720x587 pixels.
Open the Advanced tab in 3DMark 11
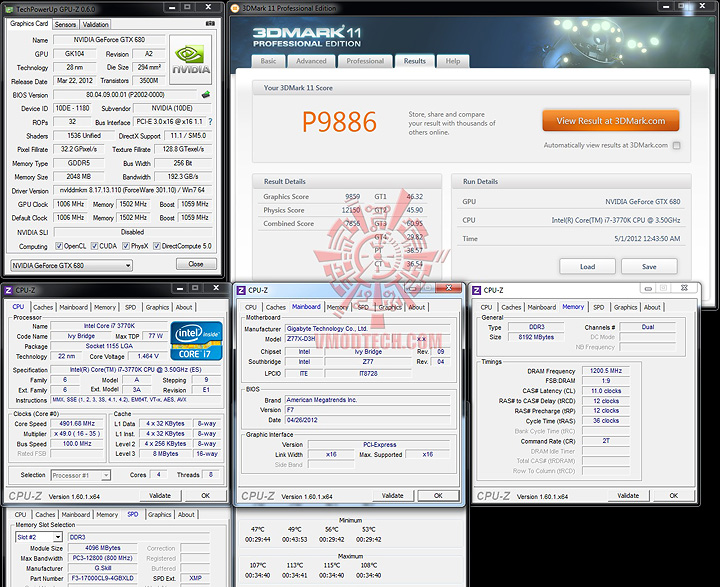311,61
